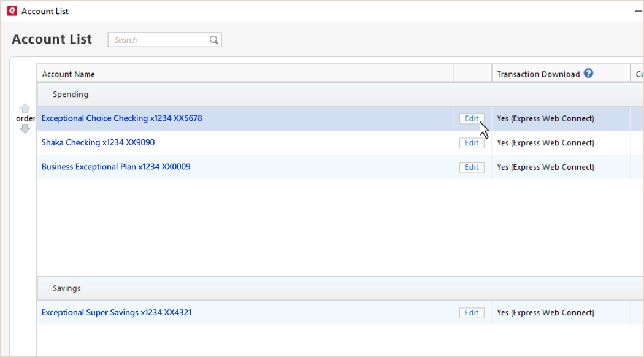Click Express Web Connect status for Exceptional Choice Checking

(x=545, y=118)
